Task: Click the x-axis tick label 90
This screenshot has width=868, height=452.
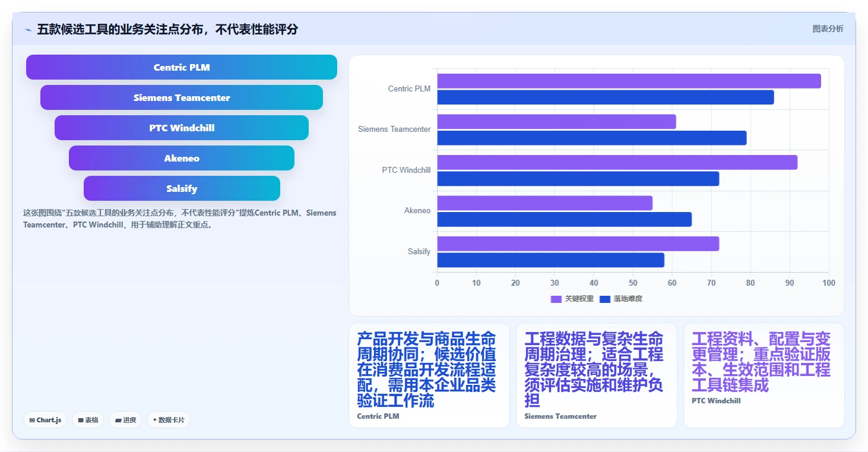Action: [x=790, y=283]
